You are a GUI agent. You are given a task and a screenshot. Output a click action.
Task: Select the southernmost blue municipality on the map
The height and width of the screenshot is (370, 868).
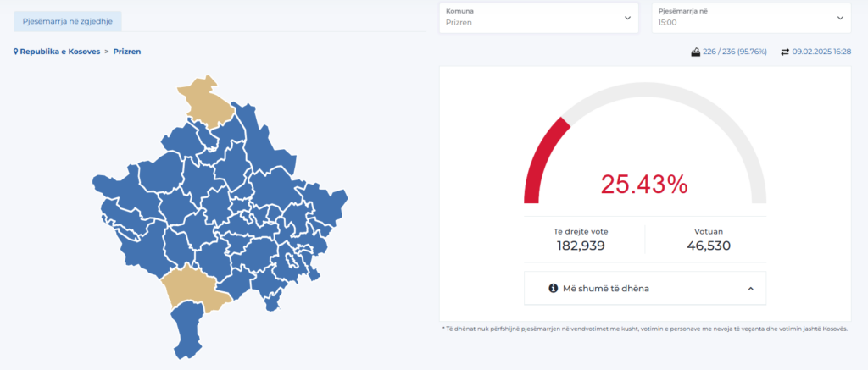pos(188,330)
